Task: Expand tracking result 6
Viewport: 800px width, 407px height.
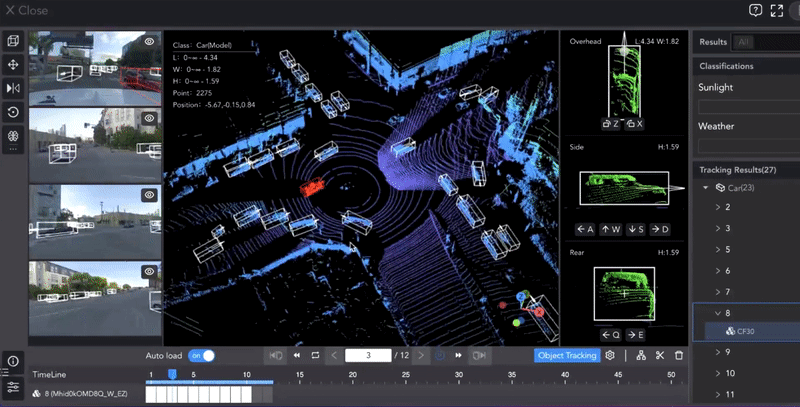Action: (717, 270)
